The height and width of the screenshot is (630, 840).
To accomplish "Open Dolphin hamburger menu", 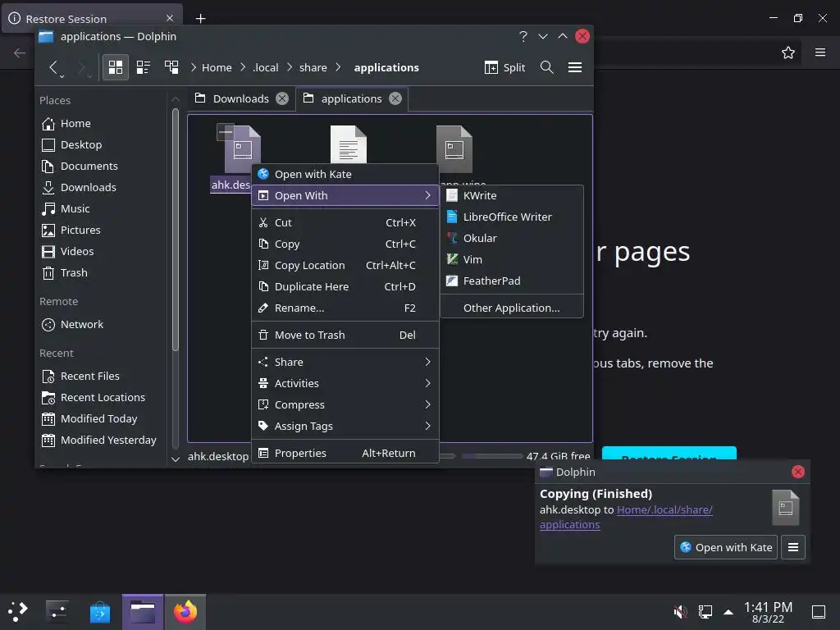I will (575, 67).
